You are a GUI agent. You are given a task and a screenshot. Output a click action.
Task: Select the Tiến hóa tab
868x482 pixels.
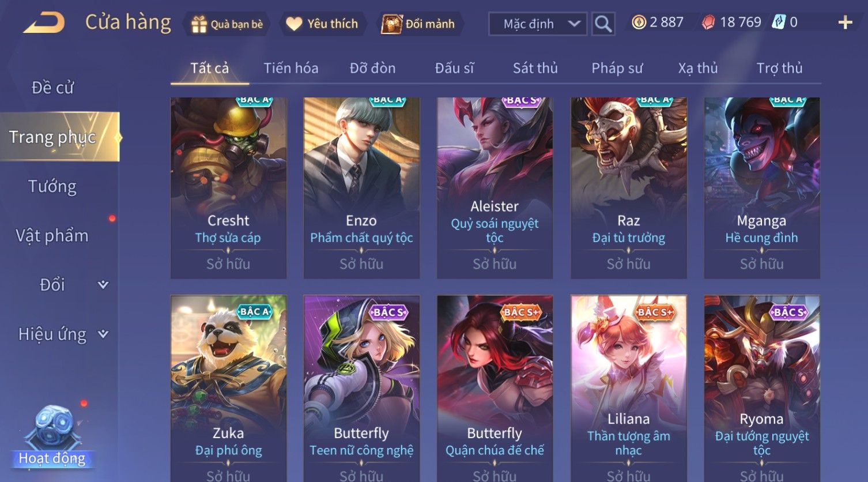pyautogui.click(x=291, y=68)
